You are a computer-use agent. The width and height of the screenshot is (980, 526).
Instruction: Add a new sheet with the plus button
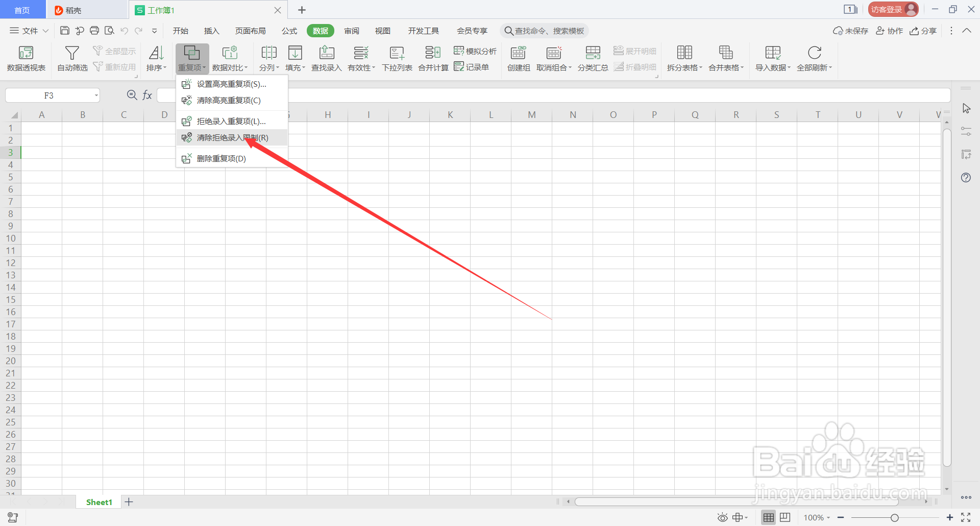129,502
